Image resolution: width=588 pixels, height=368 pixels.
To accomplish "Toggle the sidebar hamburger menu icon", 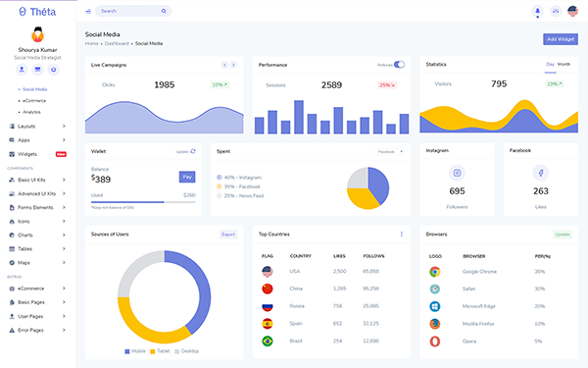I will [x=88, y=11].
